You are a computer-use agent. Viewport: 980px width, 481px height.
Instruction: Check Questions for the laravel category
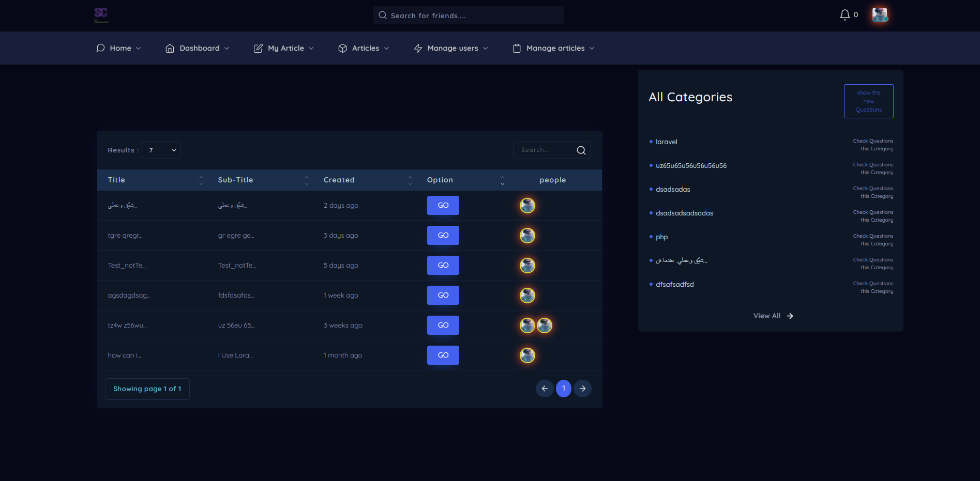point(873,145)
